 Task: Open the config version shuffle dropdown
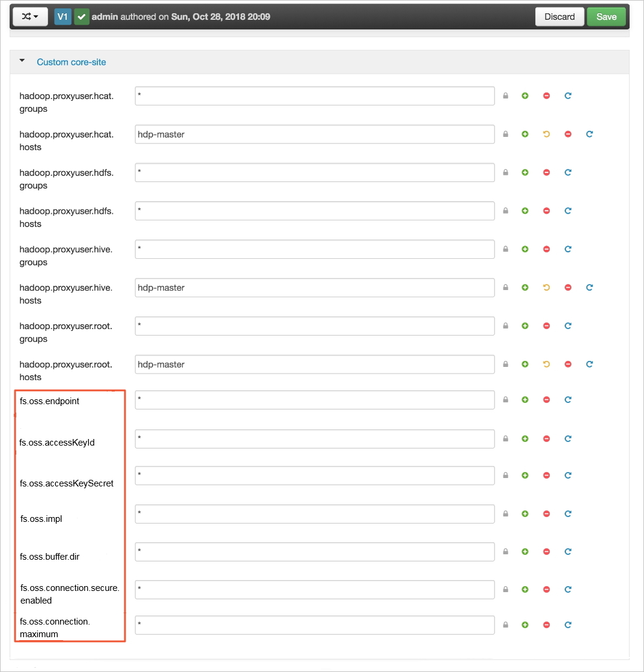point(30,17)
